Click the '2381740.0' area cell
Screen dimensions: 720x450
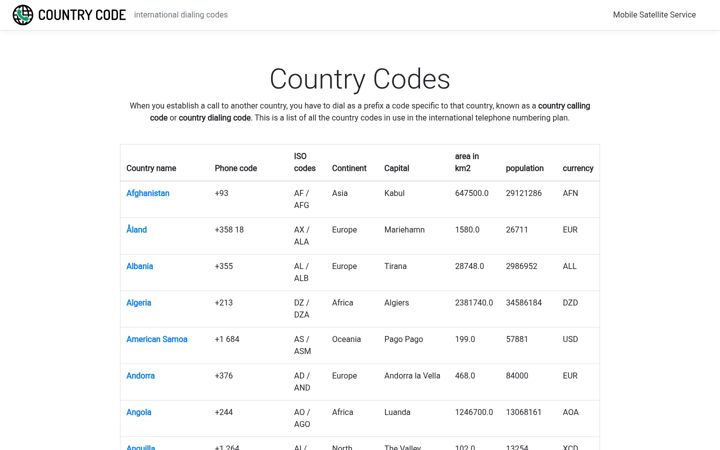(x=474, y=303)
